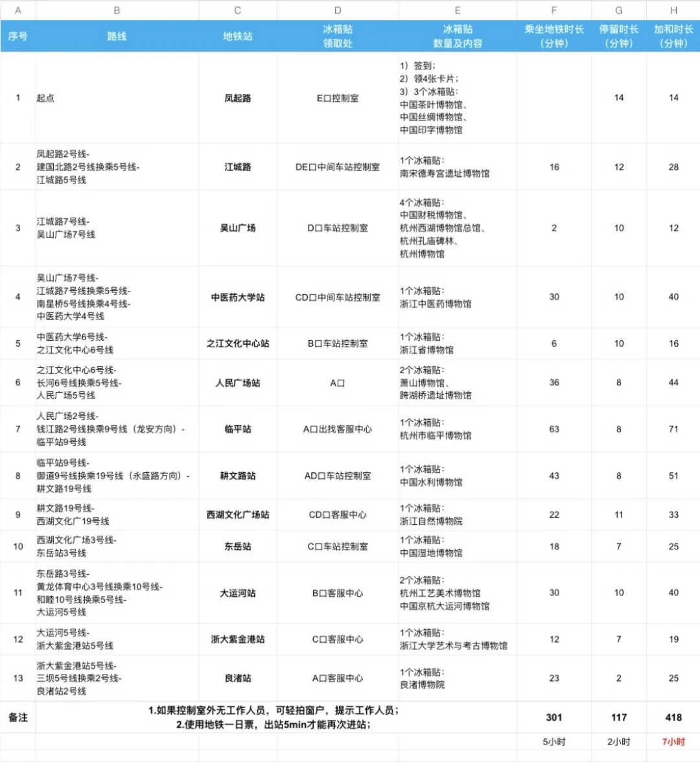The width and height of the screenshot is (700, 762).
Task: Select the 耕文路站 station cell
Action: coord(238,476)
